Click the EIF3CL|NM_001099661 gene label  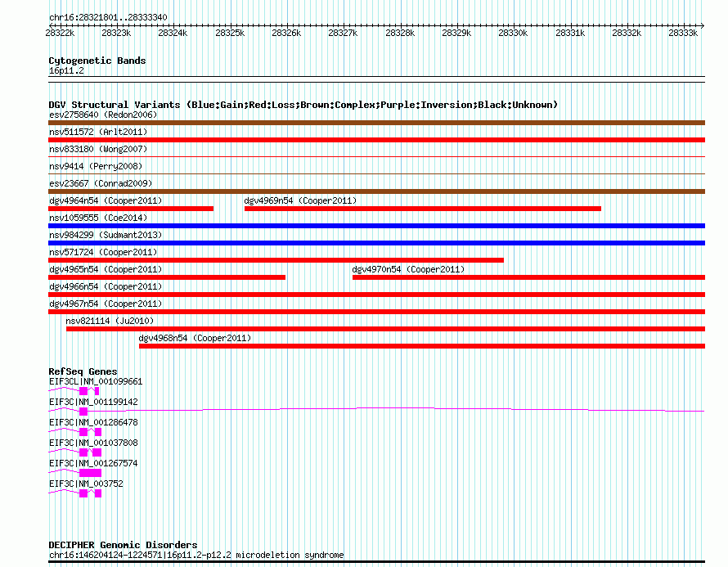pos(96,382)
